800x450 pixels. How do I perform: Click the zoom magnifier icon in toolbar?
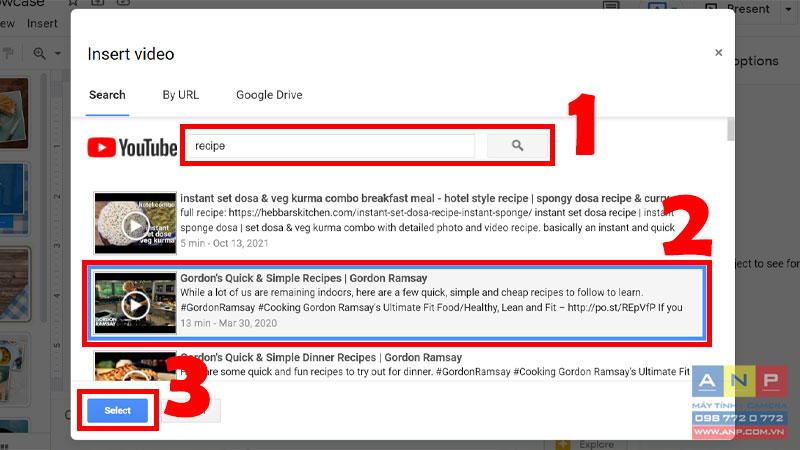pos(39,53)
